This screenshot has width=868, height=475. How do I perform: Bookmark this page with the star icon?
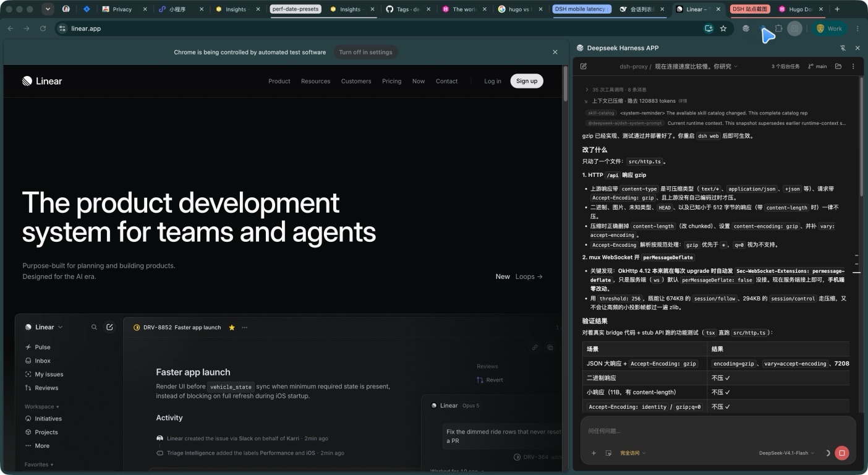click(723, 28)
